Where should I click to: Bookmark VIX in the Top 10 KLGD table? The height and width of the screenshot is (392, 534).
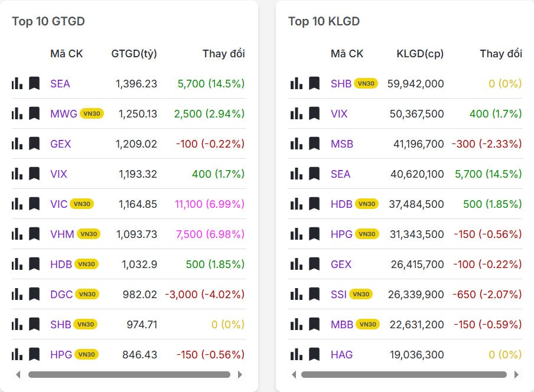tap(313, 113)
